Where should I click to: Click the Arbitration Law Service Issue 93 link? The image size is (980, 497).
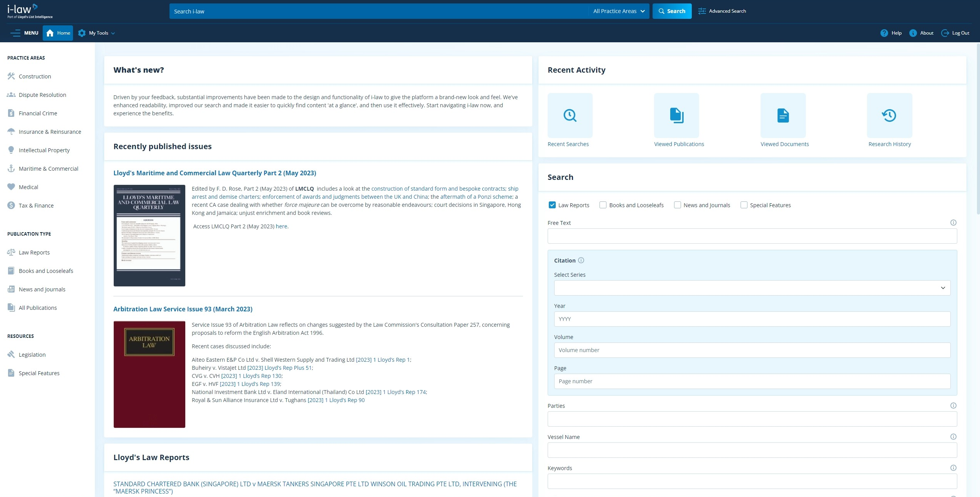coord(183,309)
